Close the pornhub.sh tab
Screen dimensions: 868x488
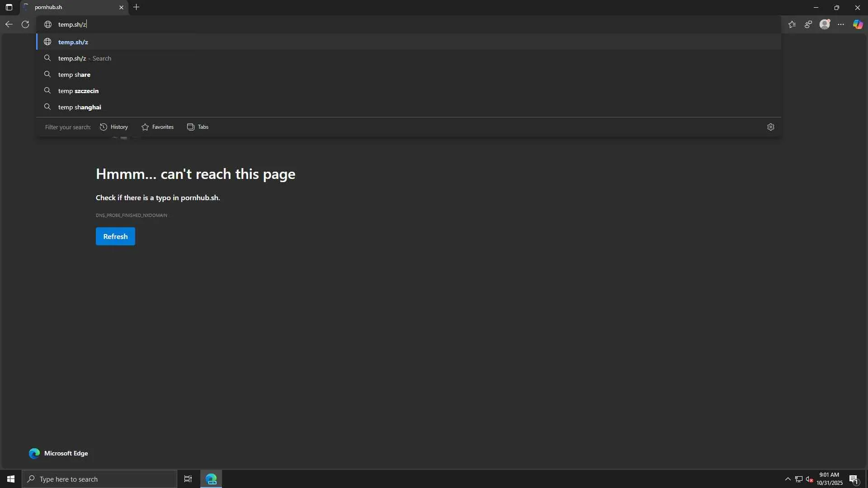(x=121, y=7)
